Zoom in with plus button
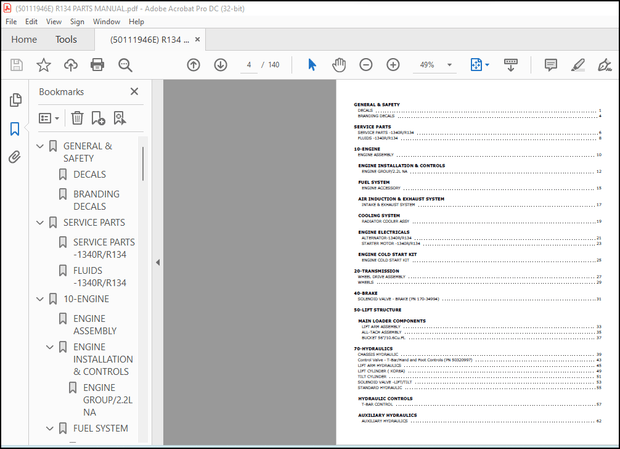This screenshot has width=620, height=449. tap(393, 65)
